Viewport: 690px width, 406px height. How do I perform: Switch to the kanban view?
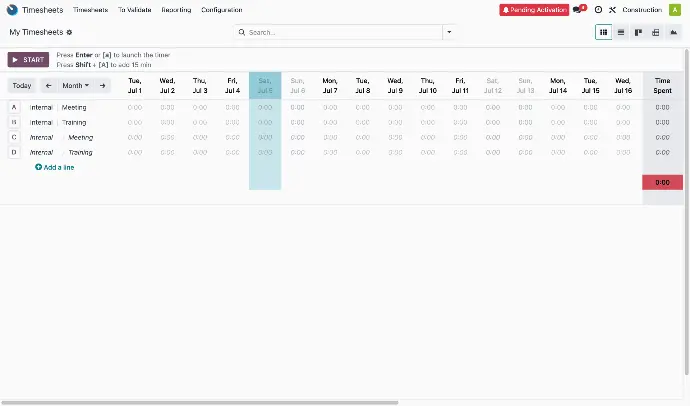(x=638, y=32)
